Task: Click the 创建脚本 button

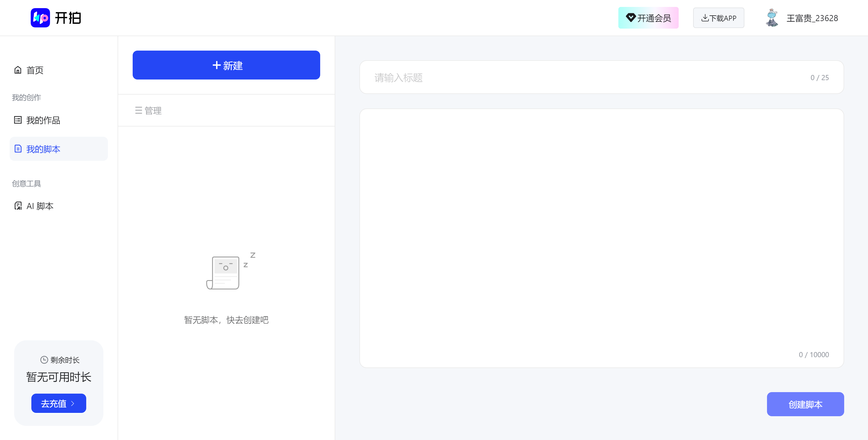Action: (x=805, y=404)
